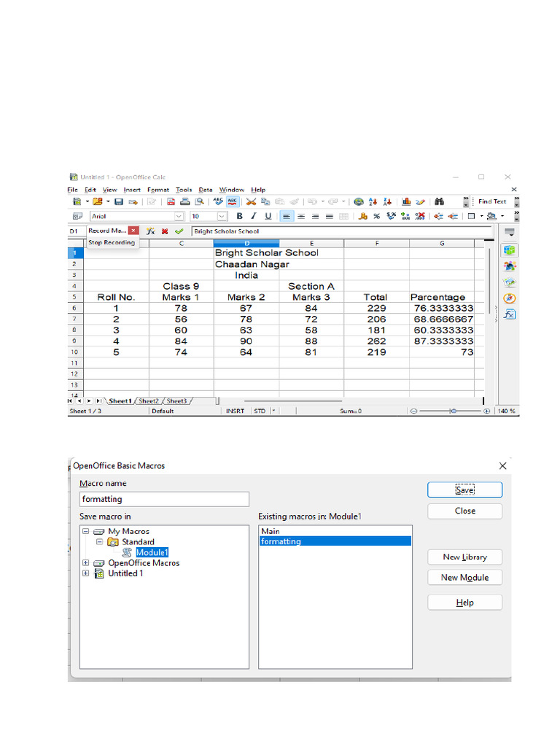Click the New Module button

[464, 577]
